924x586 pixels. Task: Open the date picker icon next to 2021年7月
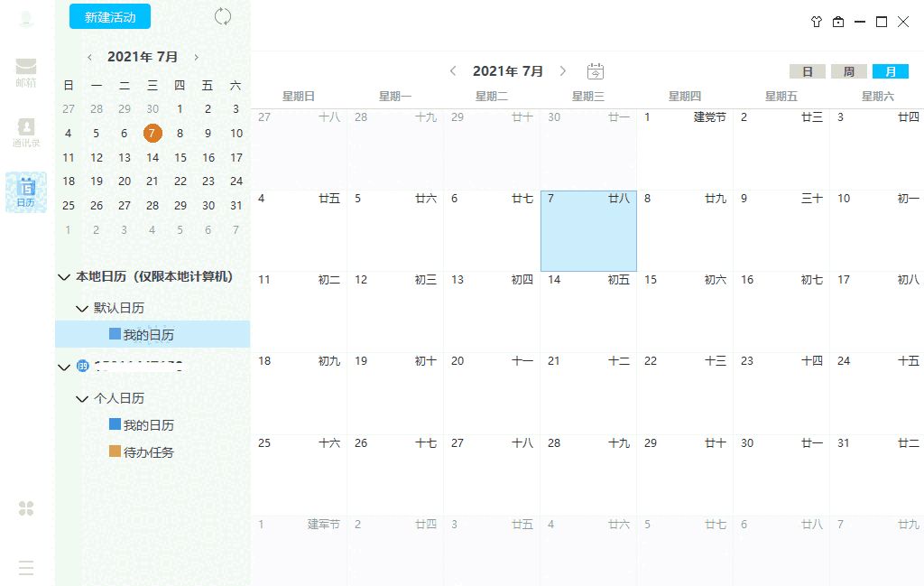tap(595, 70)
